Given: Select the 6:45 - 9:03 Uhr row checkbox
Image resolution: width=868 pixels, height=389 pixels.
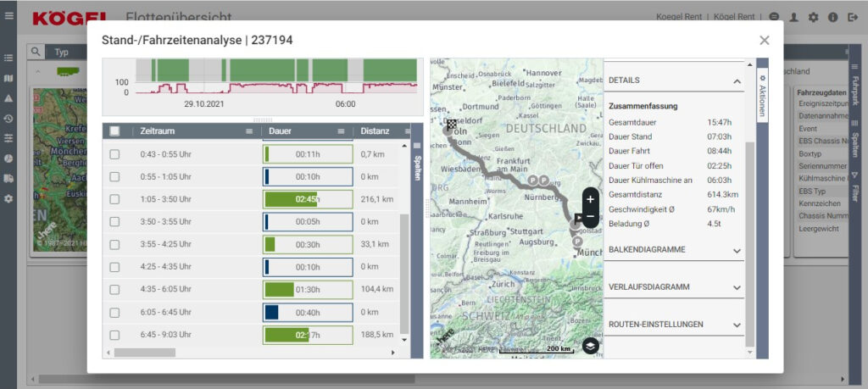Looking at the screenshot, I should 114,335.
